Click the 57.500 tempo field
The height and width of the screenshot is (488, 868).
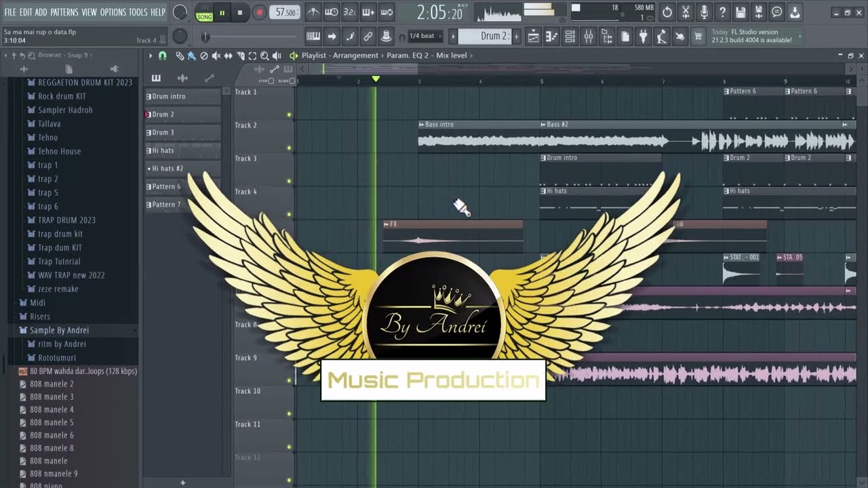(285, 12)
